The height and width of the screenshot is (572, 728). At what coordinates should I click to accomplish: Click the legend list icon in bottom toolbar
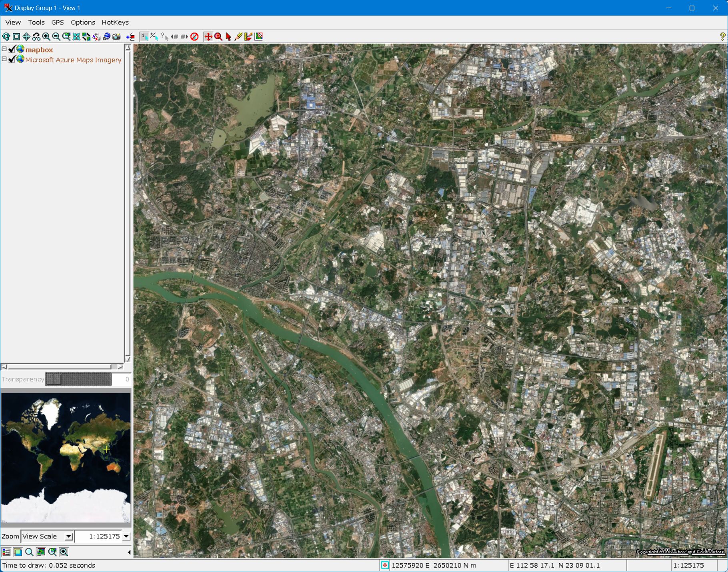[6, 552]
